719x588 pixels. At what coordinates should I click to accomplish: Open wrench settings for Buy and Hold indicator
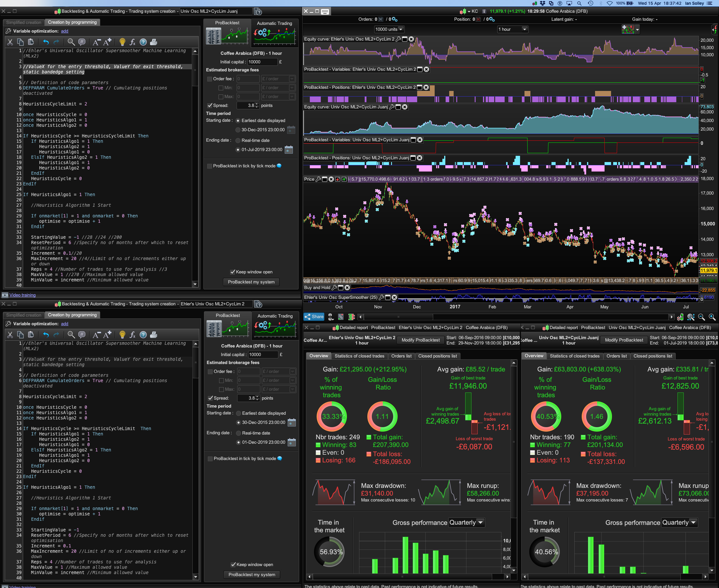pos(334,288)
